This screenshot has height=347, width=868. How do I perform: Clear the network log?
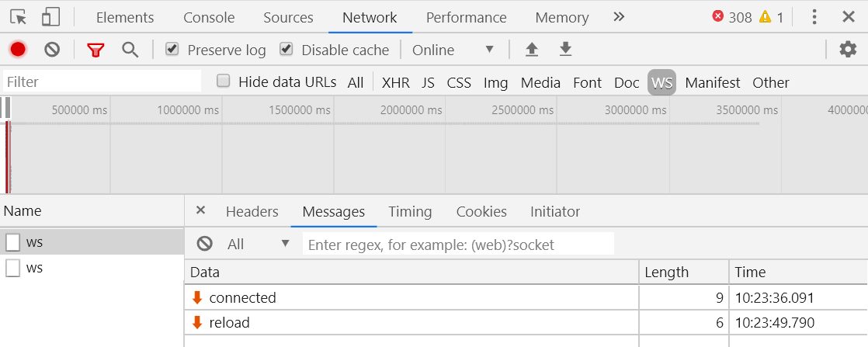pos(52,50)
